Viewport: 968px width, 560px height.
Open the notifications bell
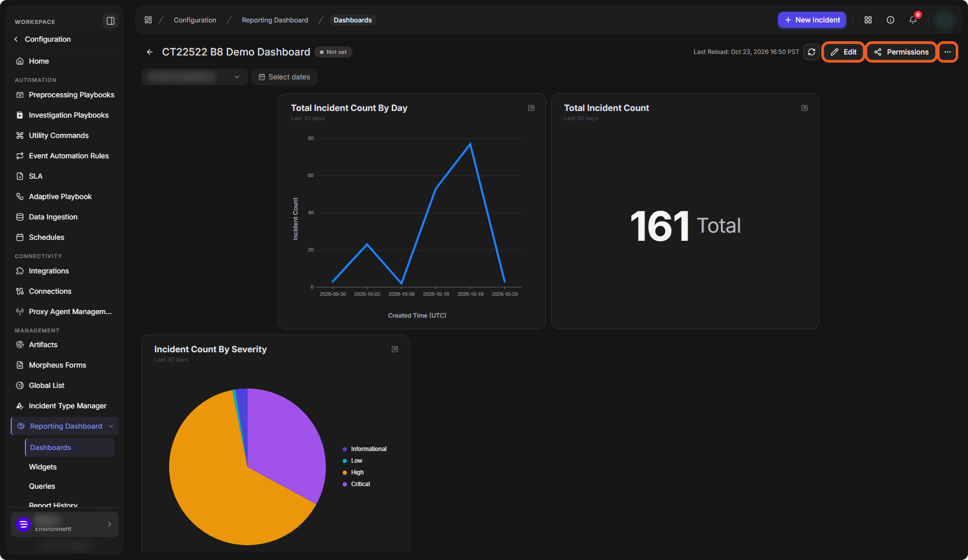(913, 20)
